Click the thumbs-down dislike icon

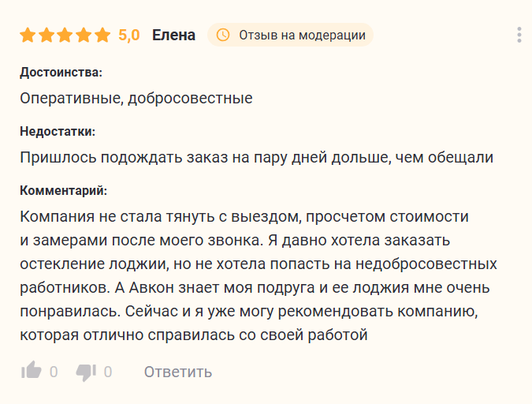click(x=86, y=372)
